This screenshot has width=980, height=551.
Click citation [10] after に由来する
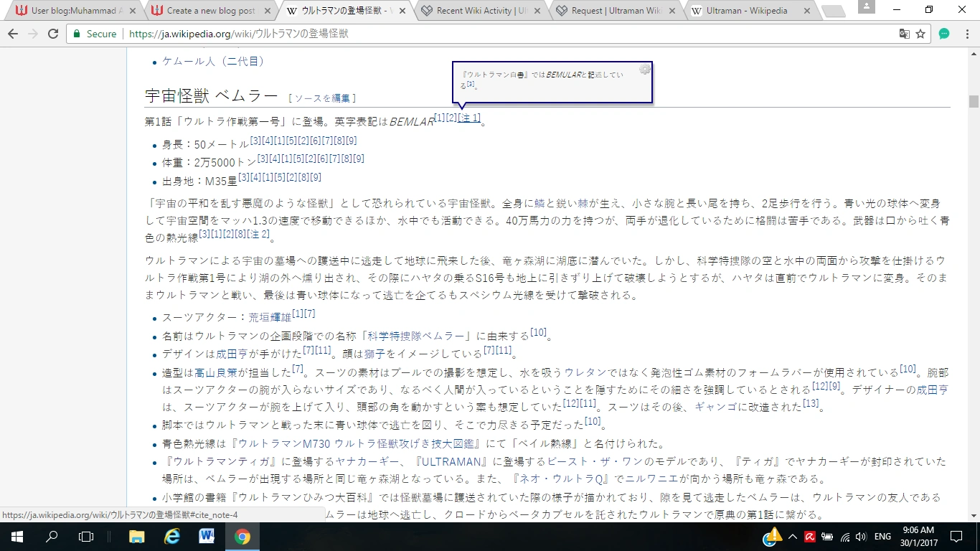[x=538, y=332]
